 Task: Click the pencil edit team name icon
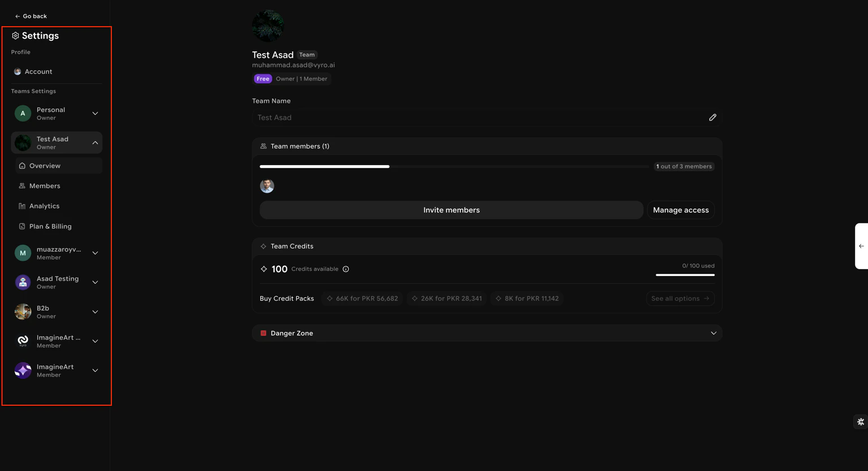pos(713,118)
